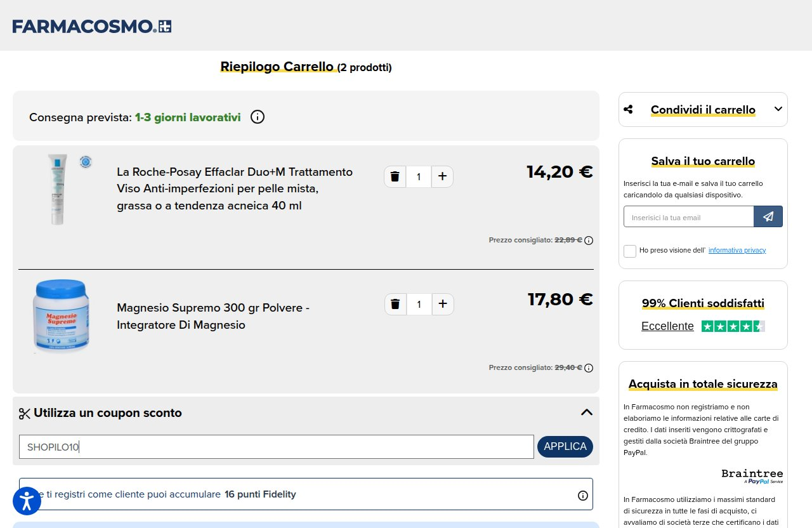Click the Braintree PayPal logo
Screen dimensions: 812x528
tap(752, 476)
